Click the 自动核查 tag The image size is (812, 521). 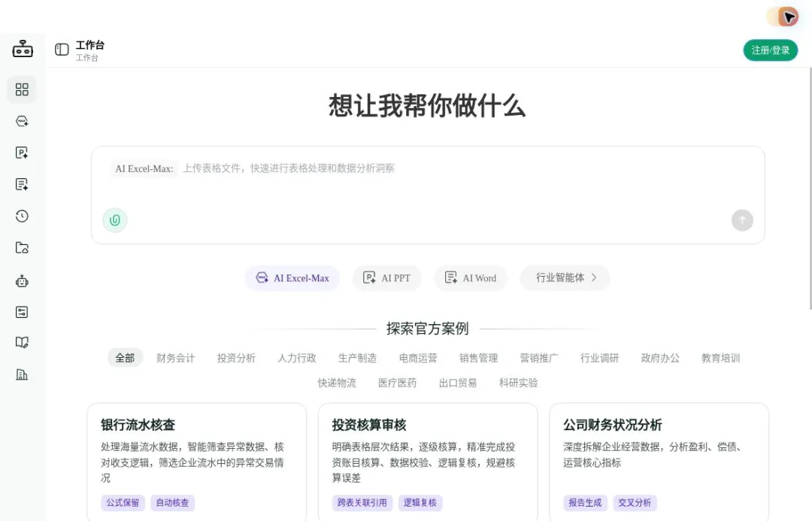coord(172,502)
